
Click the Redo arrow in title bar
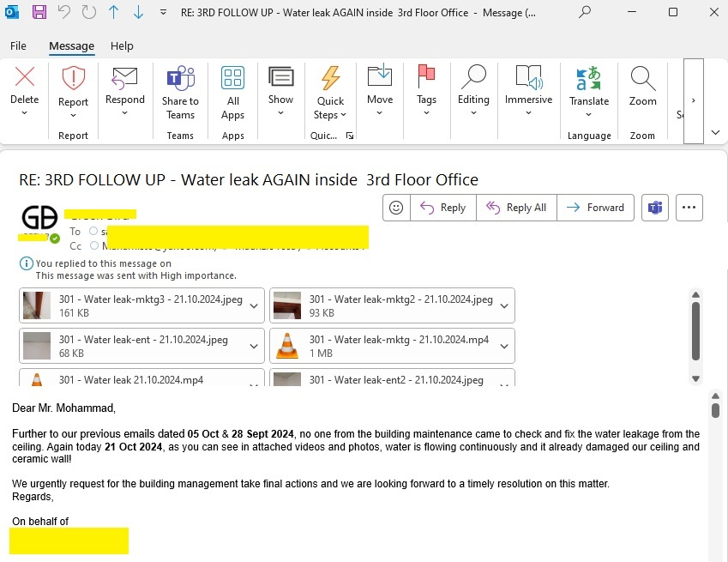tap(88, 12)
